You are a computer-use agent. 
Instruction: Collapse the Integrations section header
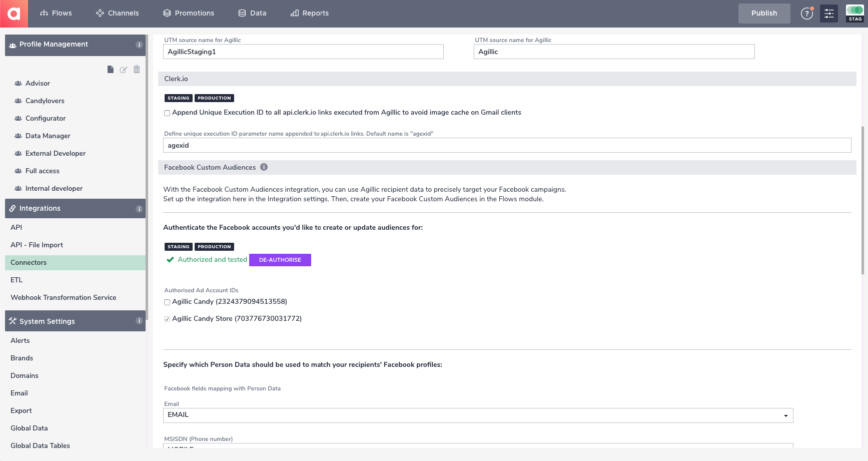(75, 208)
